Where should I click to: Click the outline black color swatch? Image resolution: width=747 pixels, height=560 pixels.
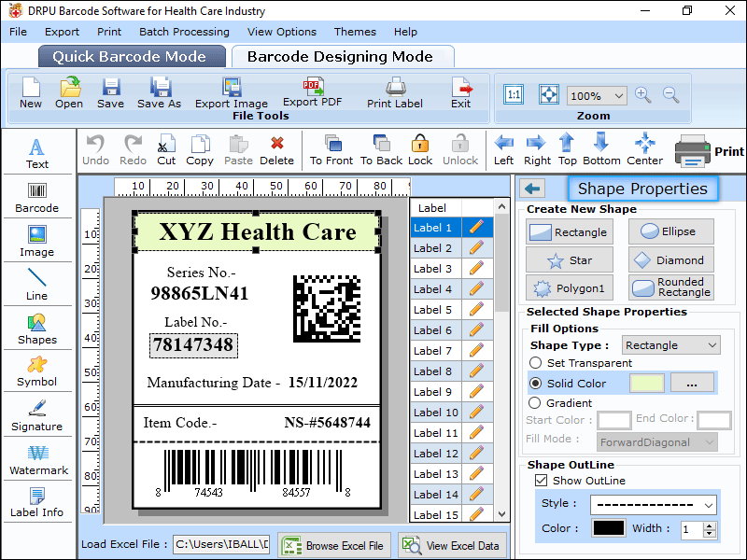pyautogui.click(x=609, y=528)
